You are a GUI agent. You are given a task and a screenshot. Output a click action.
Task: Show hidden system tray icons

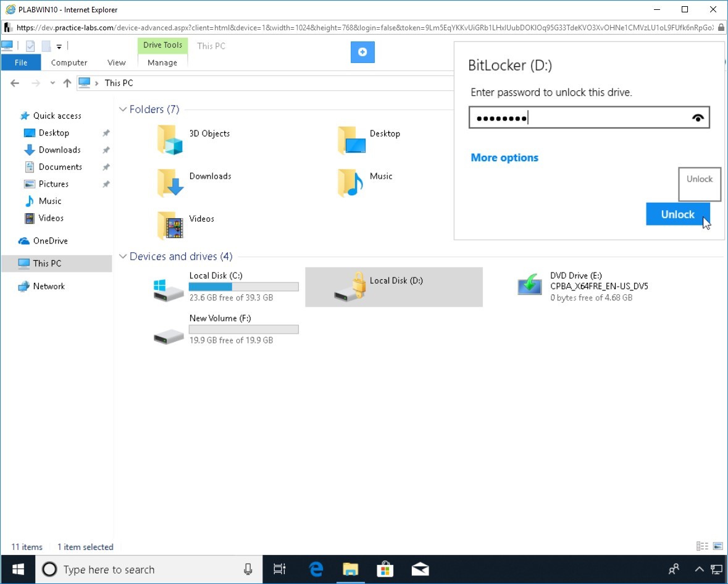pos(699,569)
